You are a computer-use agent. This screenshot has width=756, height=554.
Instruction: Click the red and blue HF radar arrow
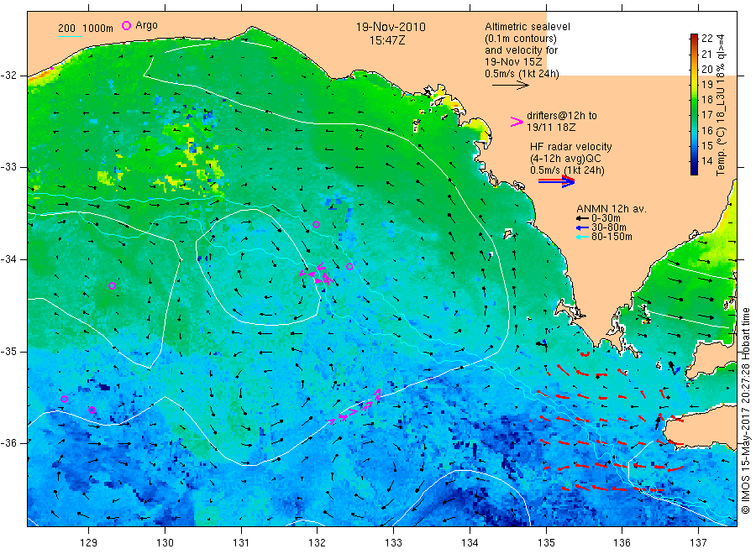(x=556, y=181)
